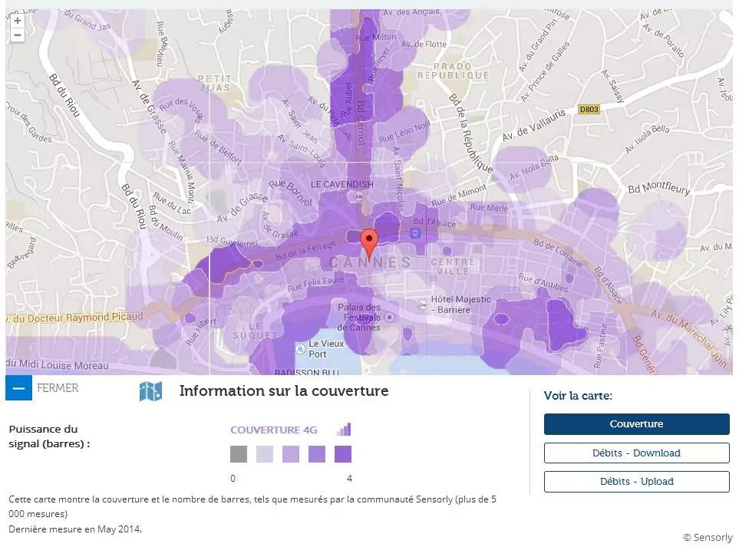Click the lightest lavender legend swatch
The width and height of the screenshot is (739, 560).
tap(265, 454)
